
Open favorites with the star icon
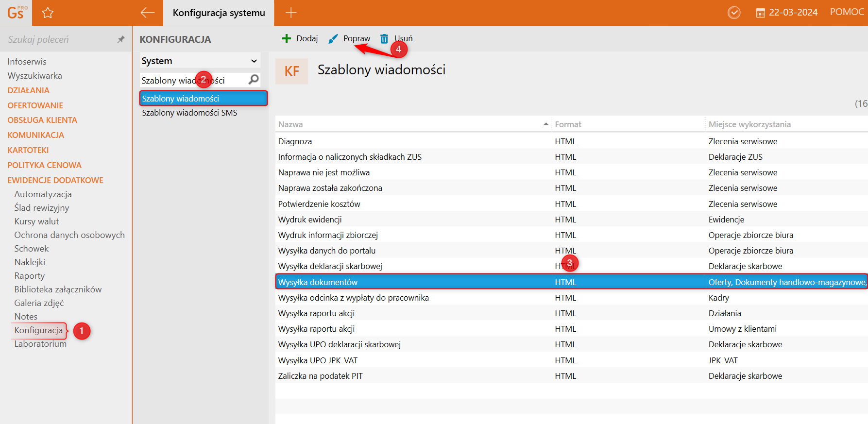pos(48,13)
